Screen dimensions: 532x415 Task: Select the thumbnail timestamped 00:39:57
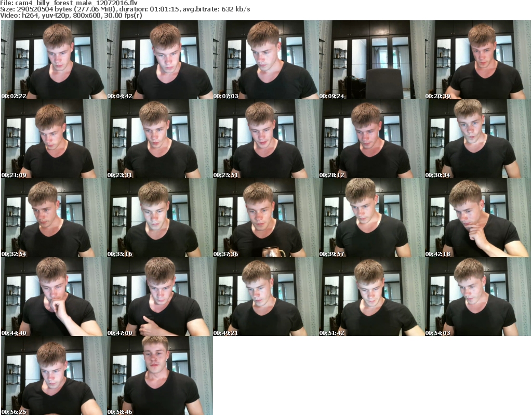[372, 218]
